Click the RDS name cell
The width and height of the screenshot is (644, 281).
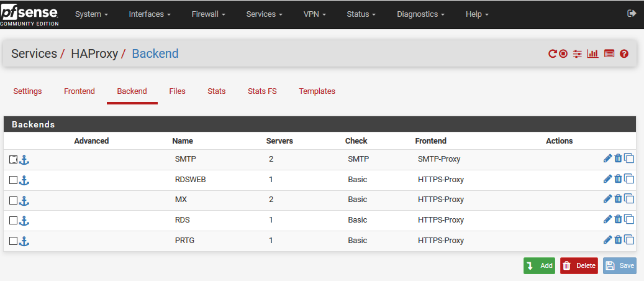pyautogui.click(x=183, y=219)
